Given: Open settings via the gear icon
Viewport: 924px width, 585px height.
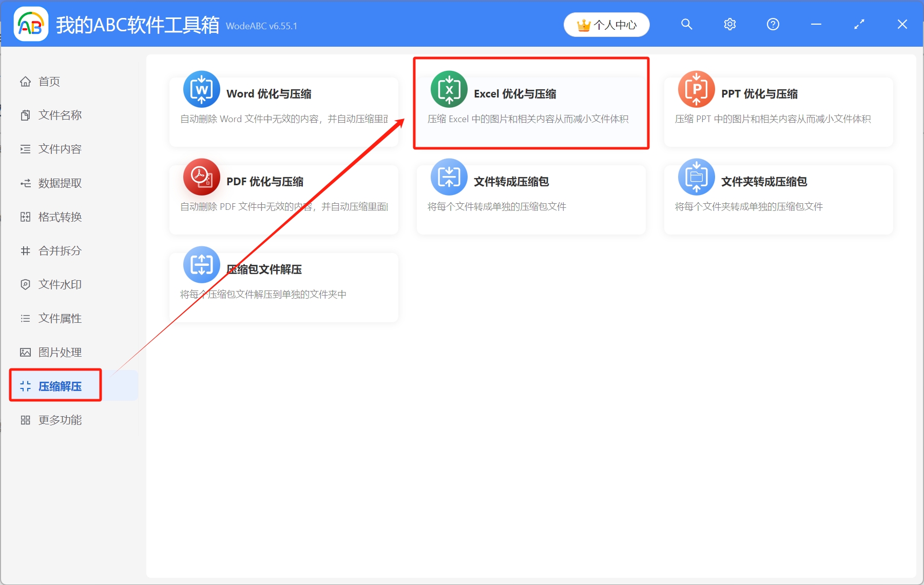Looking at the screenshot, I should pos(729,24).
